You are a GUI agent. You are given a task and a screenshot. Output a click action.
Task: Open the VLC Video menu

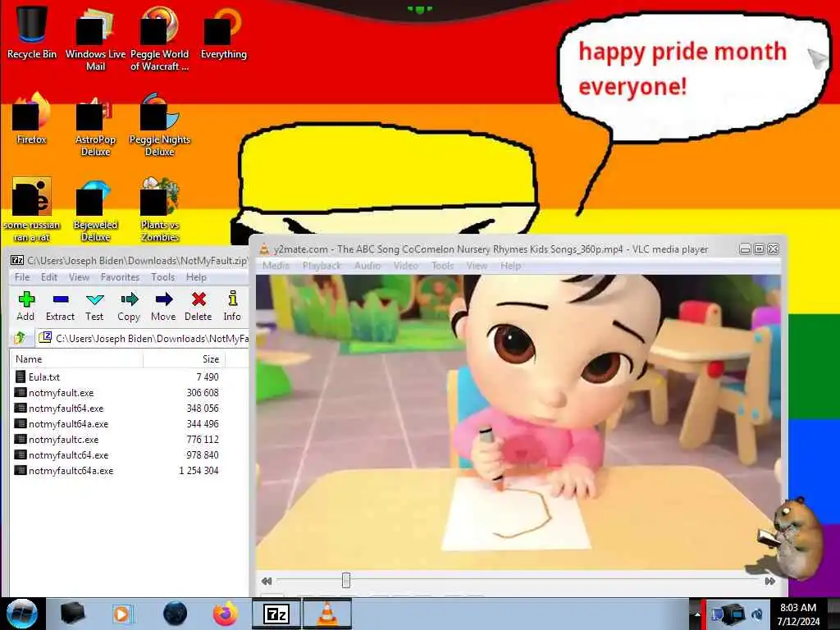click(405, 265)
